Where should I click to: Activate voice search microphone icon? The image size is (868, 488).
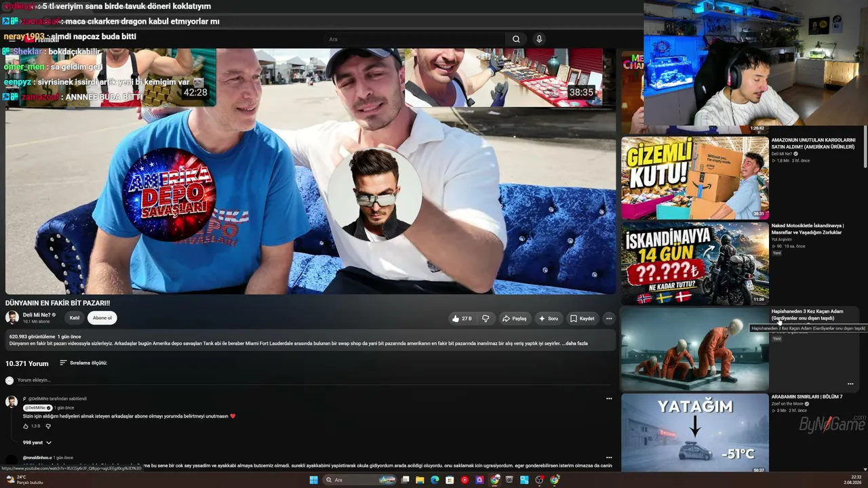[x=539, y=39]
